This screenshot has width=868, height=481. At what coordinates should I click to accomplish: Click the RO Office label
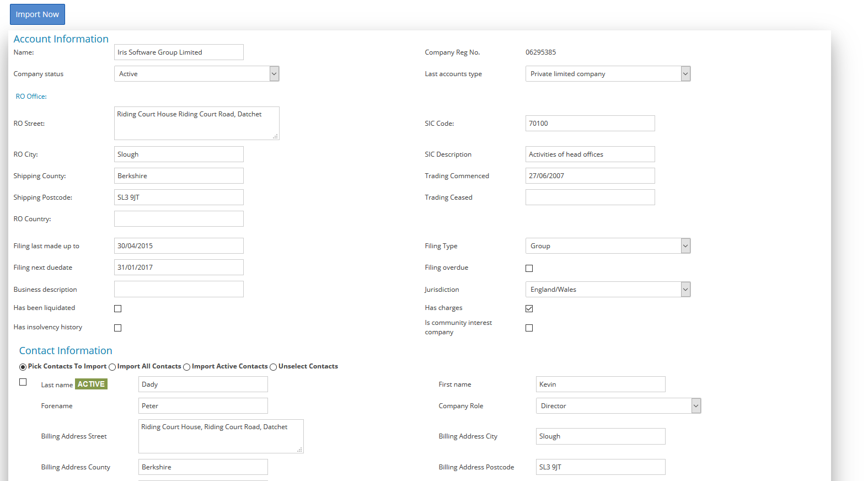click(x=31, y=97)
